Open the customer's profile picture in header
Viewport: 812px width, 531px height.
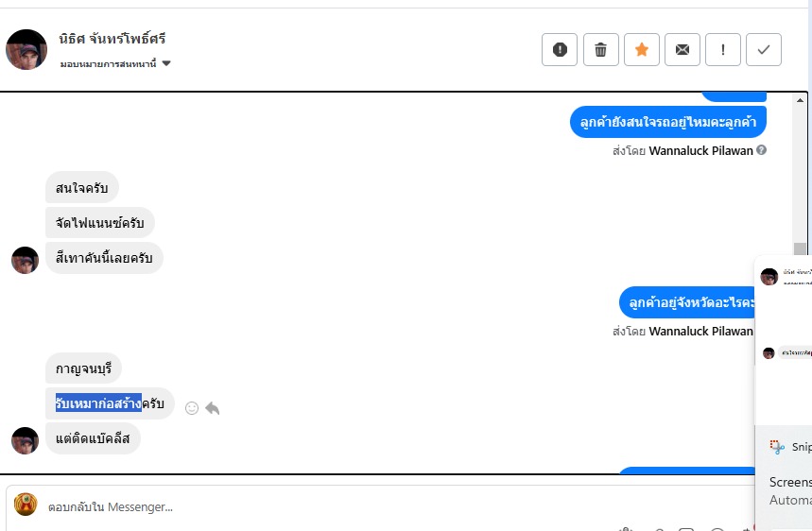[26, 49]
